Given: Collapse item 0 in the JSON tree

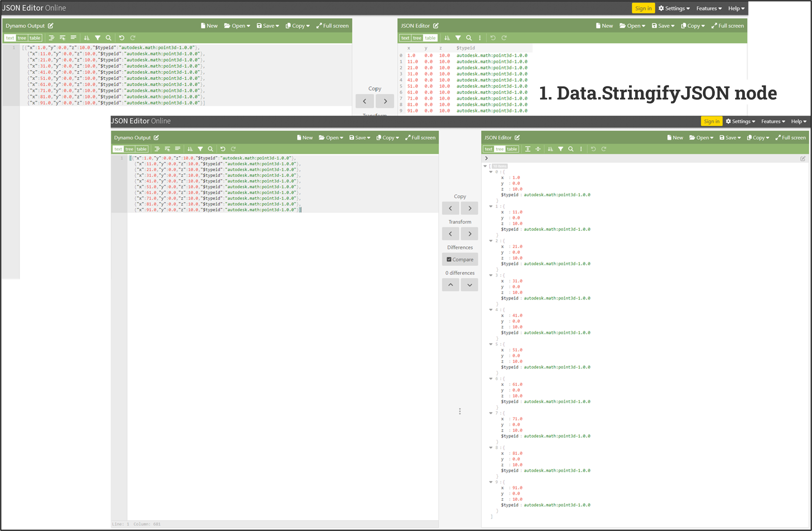Looking at the screenshot, I should [491, 172].
